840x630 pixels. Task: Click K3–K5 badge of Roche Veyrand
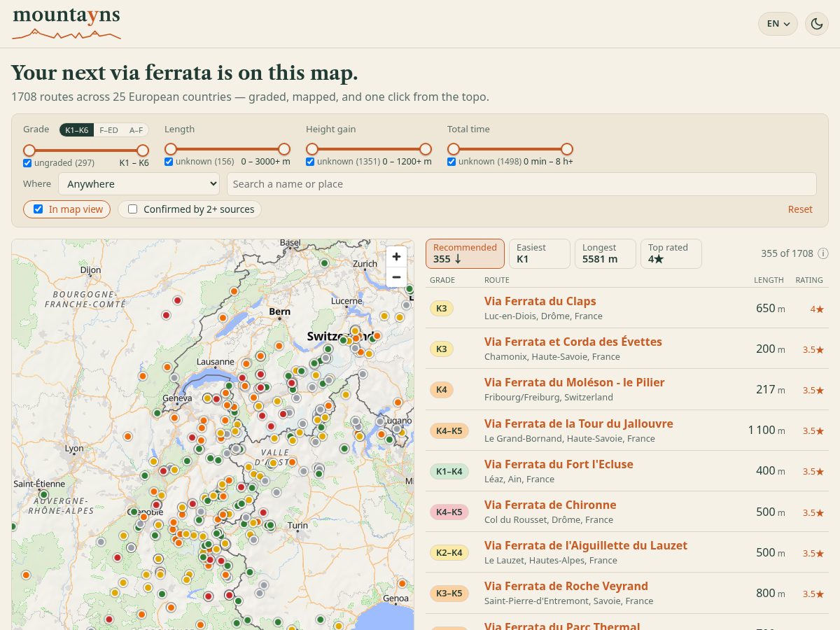point(449,593)
